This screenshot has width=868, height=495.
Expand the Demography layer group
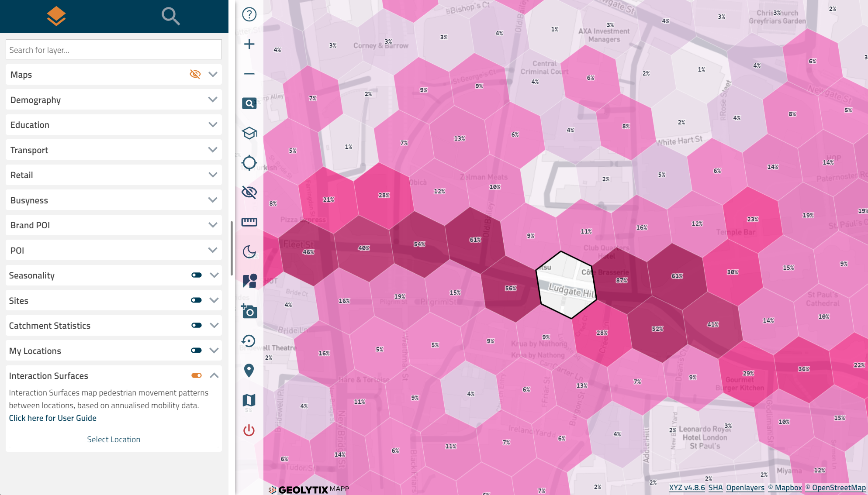213,100
